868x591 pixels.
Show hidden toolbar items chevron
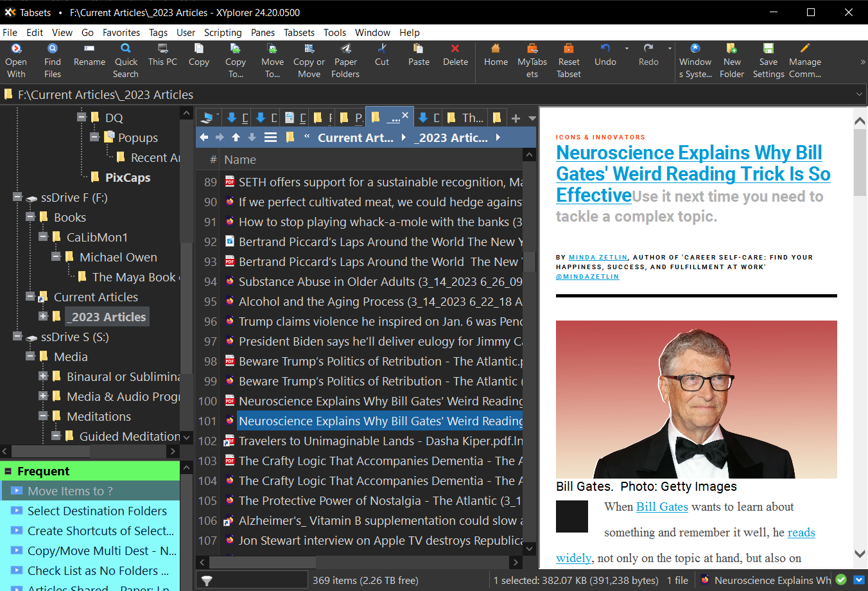[x=863, y=62]
